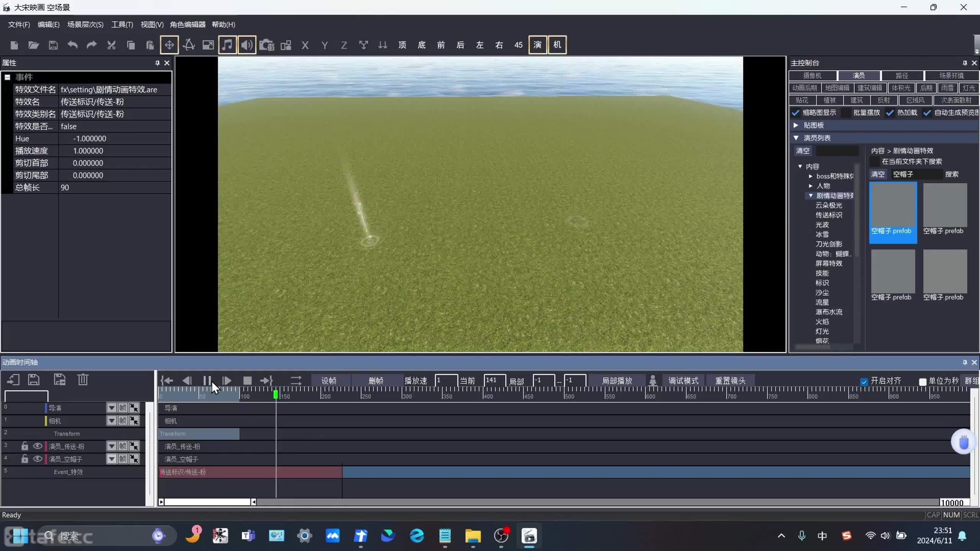This screenshot has height=551, width=980.
Task: Click the 设帧 button
Action: 329,381
